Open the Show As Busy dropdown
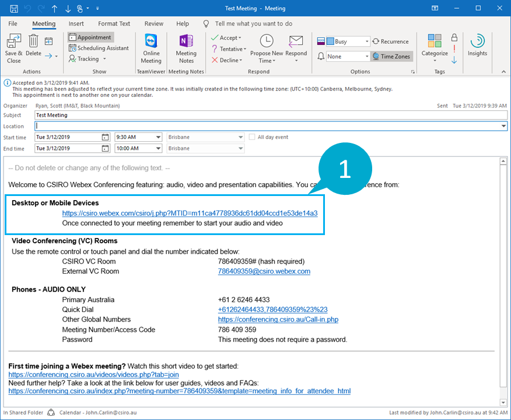511x420 pixels. click(x=367, y=41)
